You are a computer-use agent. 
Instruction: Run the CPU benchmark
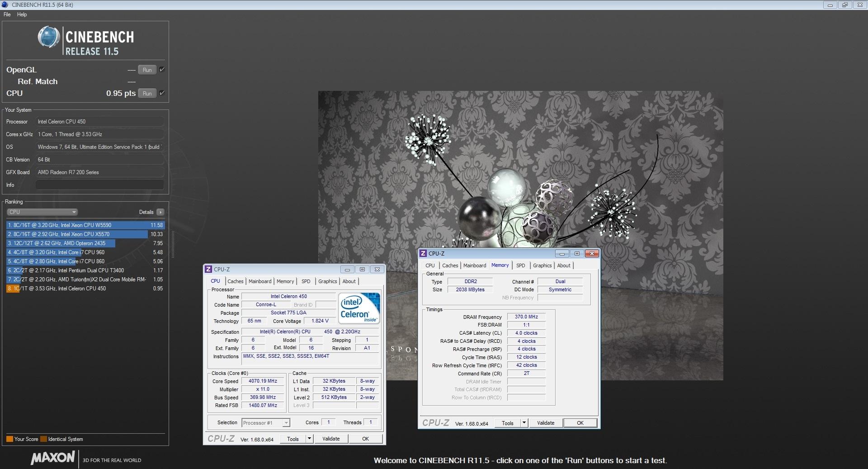pos(147,93)
